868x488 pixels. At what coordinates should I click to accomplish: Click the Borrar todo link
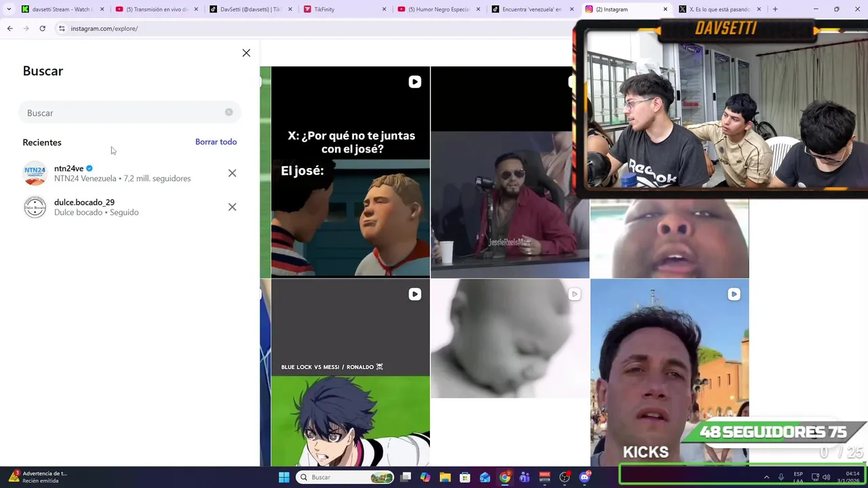pyautogui.click(x=216, y=142)
